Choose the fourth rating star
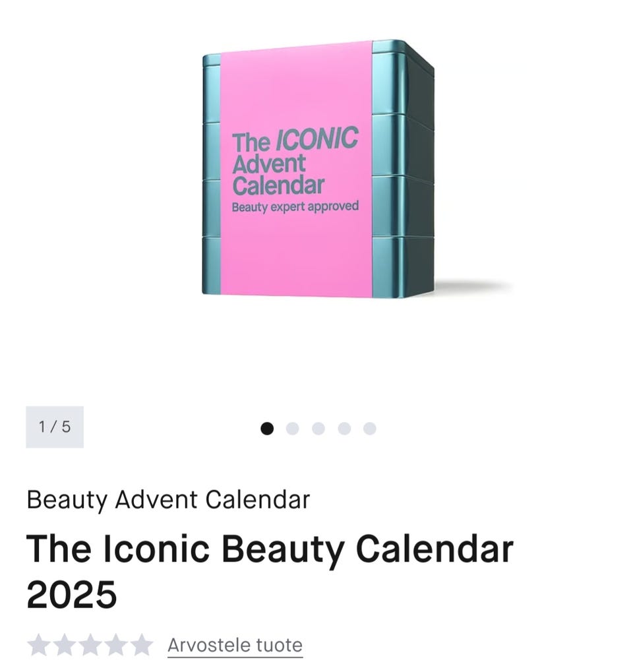 115,646
